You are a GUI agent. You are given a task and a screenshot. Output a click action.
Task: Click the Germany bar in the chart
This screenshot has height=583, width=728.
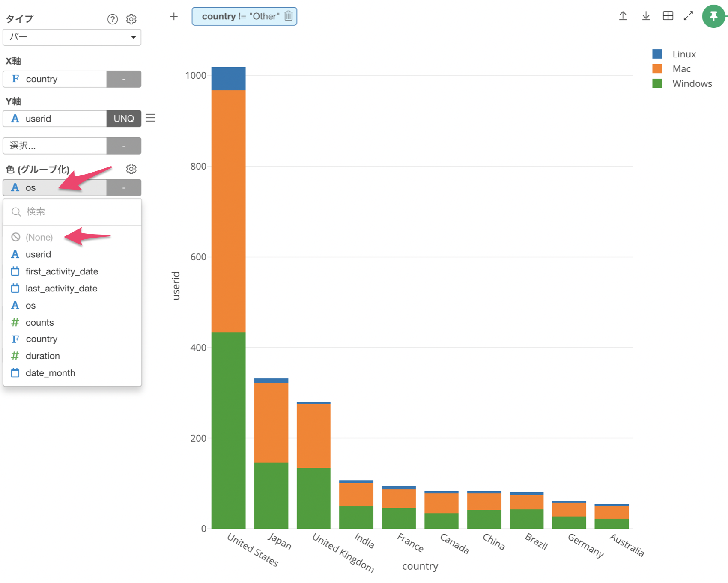click(569, 515)
